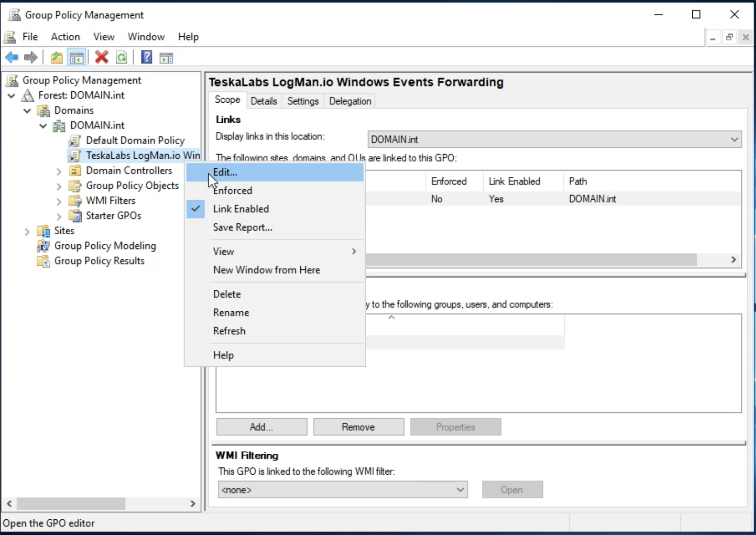Click the Forest: DOMAIN.int triangle icon
Viewport: 756px width, 535px height.
28,95
